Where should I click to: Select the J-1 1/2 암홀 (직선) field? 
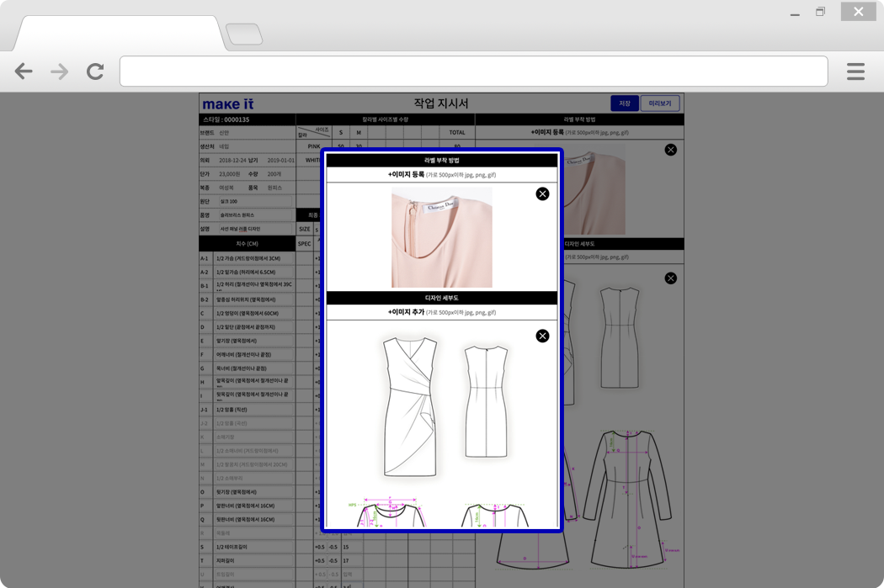click(253, 410)
